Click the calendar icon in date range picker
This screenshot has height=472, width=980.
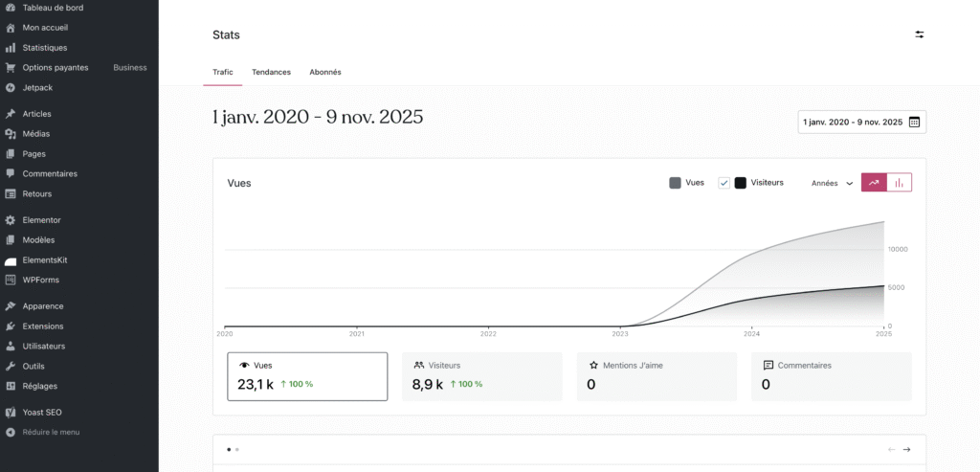click(x=914, y=123)
